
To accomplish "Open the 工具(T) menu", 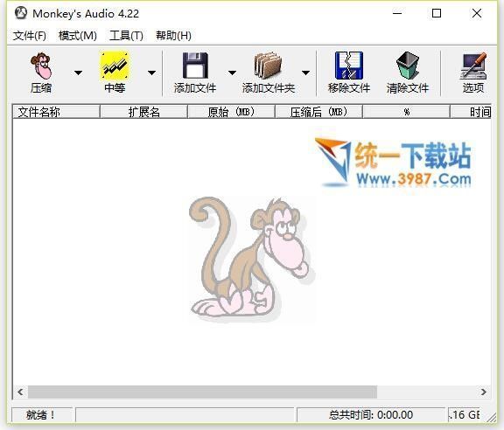I will point(126,35).
